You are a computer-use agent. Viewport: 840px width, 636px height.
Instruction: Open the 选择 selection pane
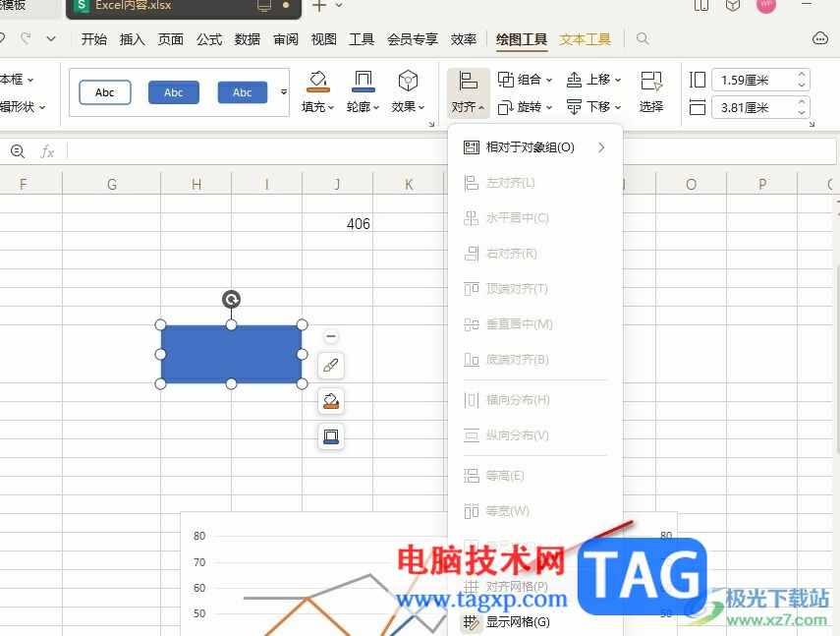(651, 92)
